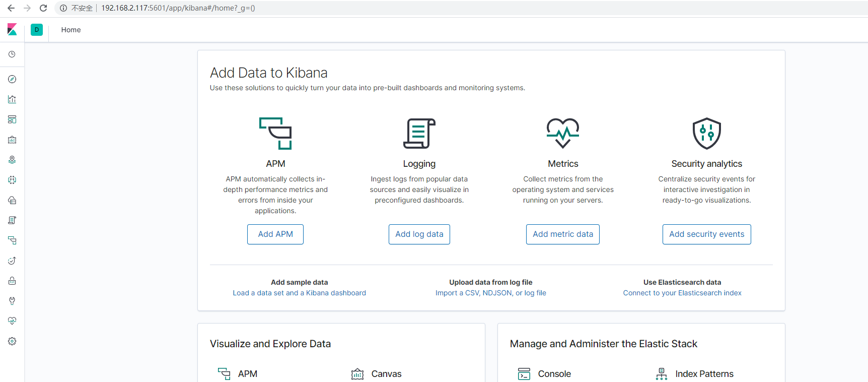This screenshot has height=382, width=868.
Task: Click the Add log data button
Action: tap(419, 234)
